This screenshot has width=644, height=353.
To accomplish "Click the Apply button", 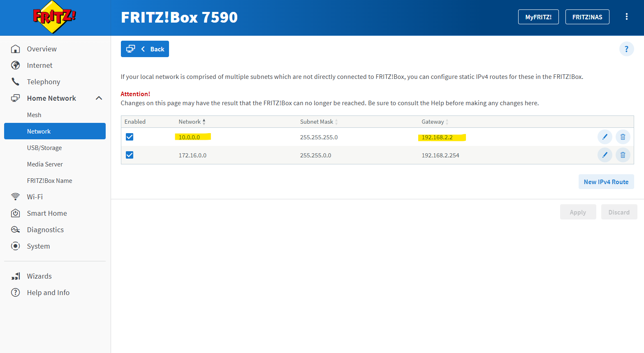I will point(578,212).
